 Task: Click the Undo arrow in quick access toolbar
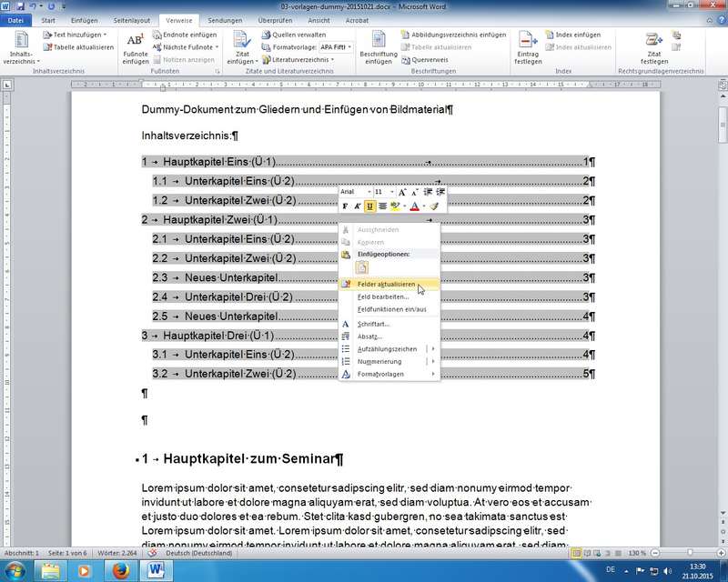(34, 6)
